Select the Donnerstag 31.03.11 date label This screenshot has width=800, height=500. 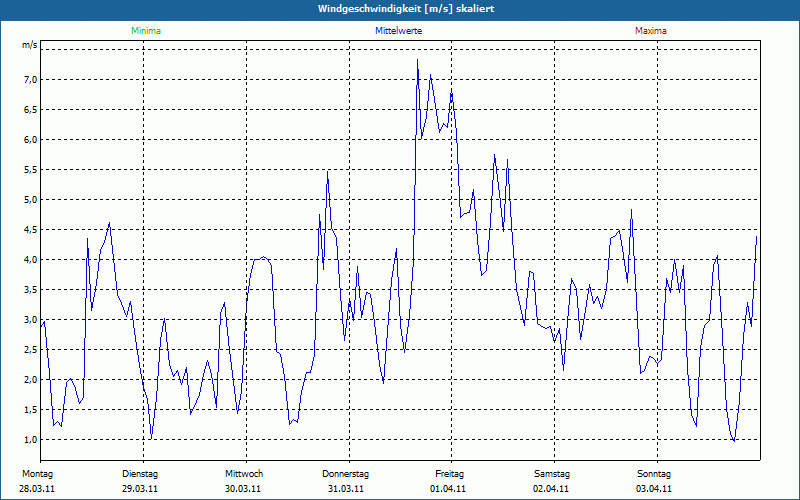coord(346,481)
